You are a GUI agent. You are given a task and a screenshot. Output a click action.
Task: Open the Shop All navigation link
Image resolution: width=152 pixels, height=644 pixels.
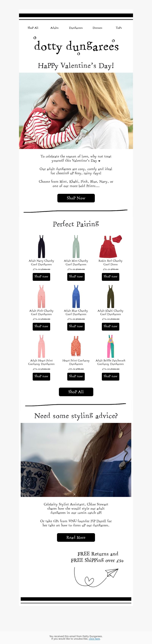coord(33,28)
